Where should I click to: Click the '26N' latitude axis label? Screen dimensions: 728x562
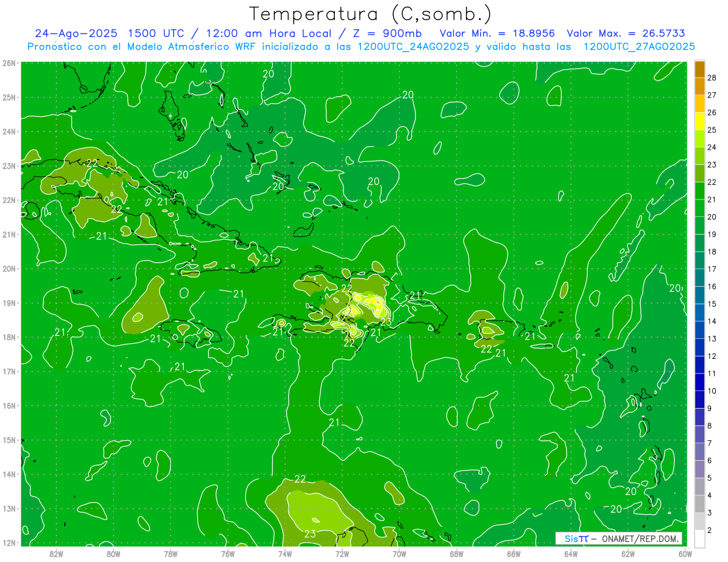[x=9, y=62]
